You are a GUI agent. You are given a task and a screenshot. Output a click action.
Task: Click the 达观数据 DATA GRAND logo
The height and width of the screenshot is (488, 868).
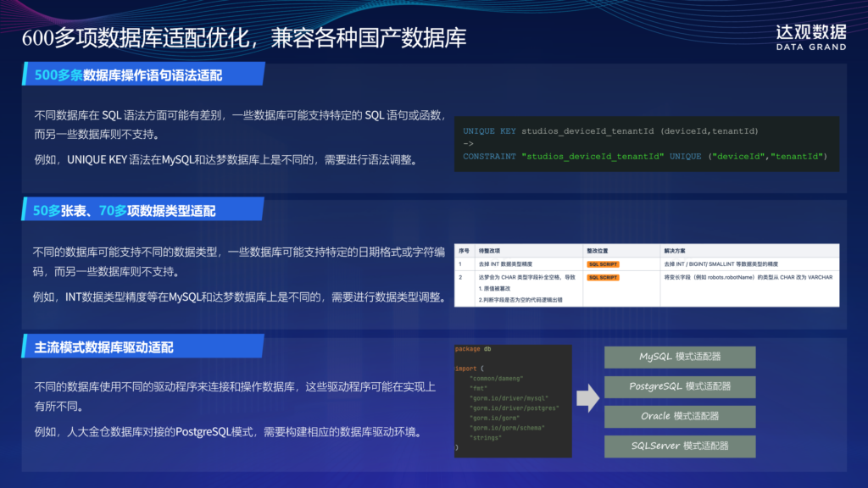[x=810, y=36]
